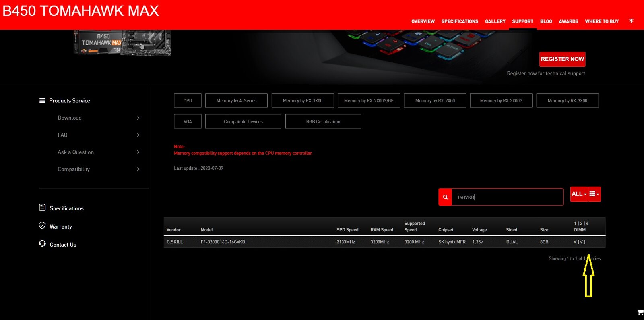Sort table by Model column
Screen dimensions: 644x320
207,230
